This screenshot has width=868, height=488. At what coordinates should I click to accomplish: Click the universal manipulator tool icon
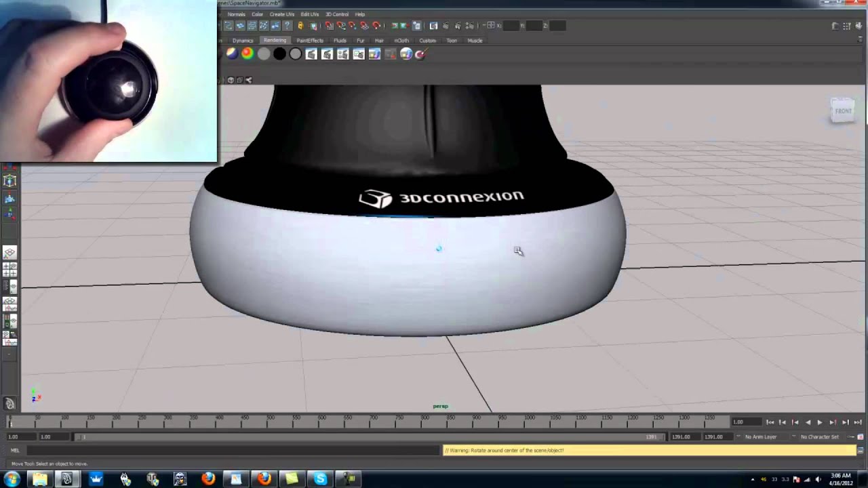tap(9, 180)
